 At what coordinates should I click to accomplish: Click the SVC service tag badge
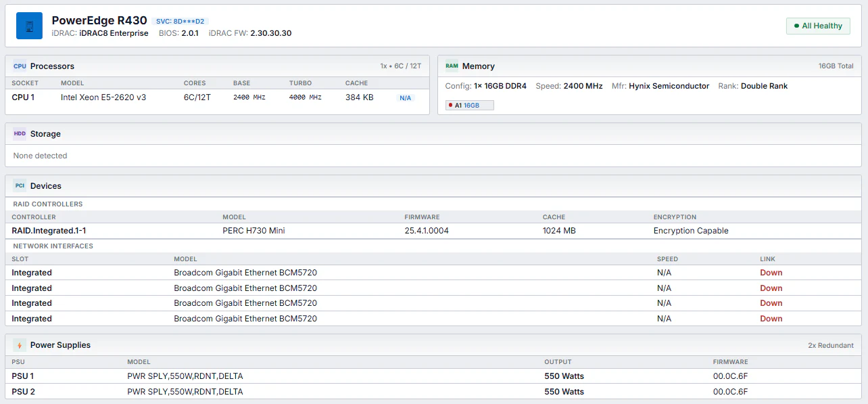180,22
